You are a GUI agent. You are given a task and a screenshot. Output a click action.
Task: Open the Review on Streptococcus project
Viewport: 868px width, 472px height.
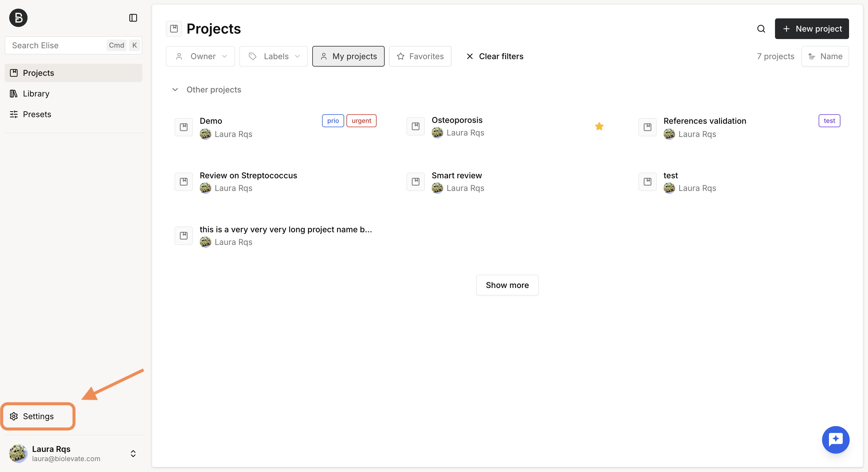tap(248, 175)
